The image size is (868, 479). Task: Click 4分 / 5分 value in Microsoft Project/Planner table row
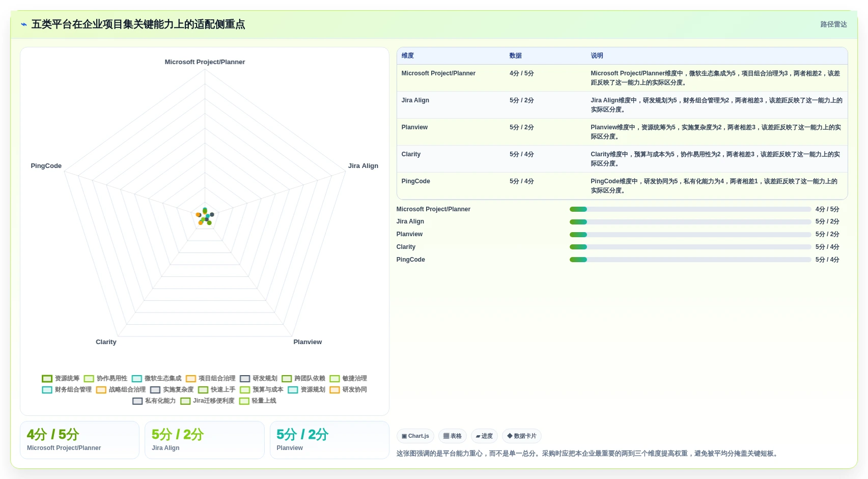[521, 73]
